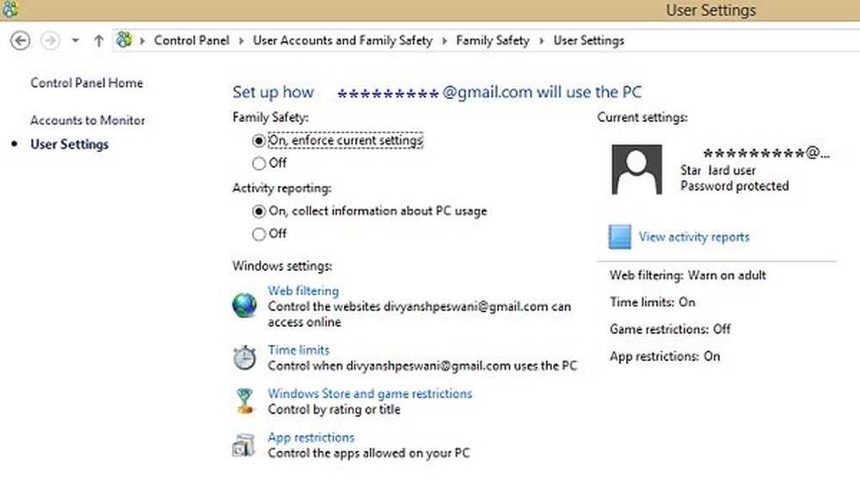Click 'Game restrictions: Off' status text

pyautogui.click(x=670, y=329)
